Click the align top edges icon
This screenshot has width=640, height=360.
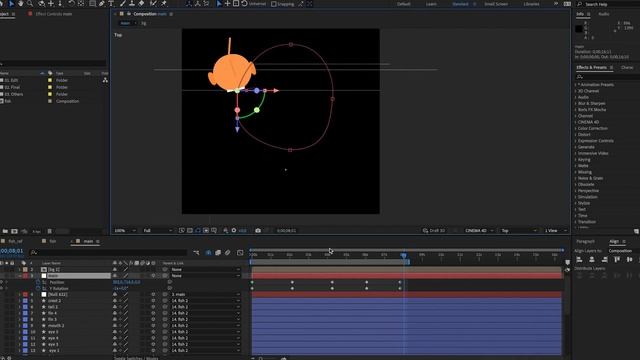(617, 260)
